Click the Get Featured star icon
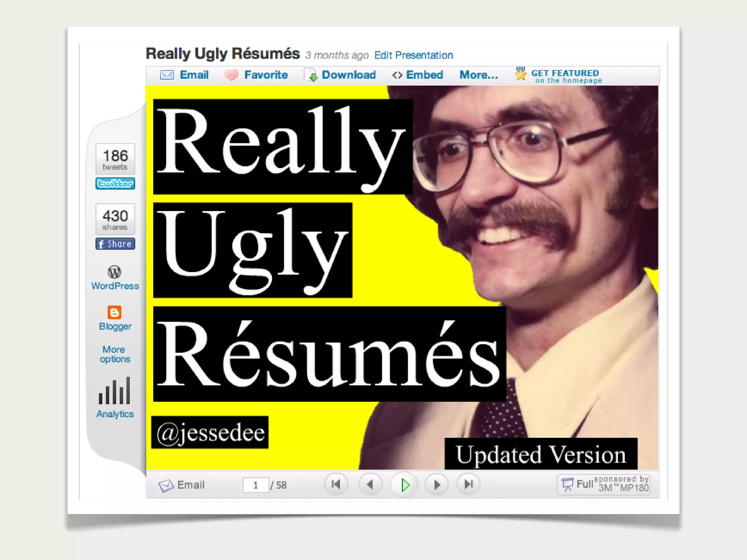 coord(520,74)
